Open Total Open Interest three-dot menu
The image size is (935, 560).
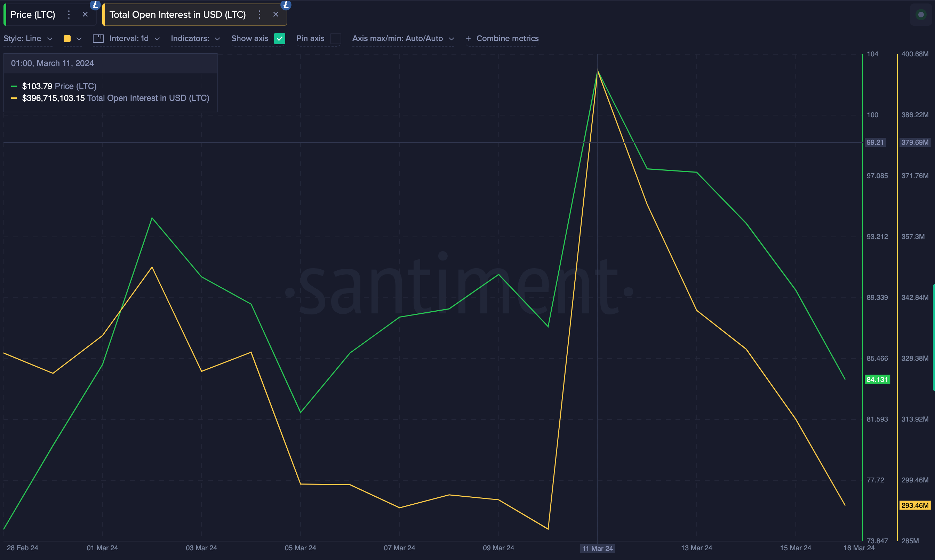coord(259,15)
